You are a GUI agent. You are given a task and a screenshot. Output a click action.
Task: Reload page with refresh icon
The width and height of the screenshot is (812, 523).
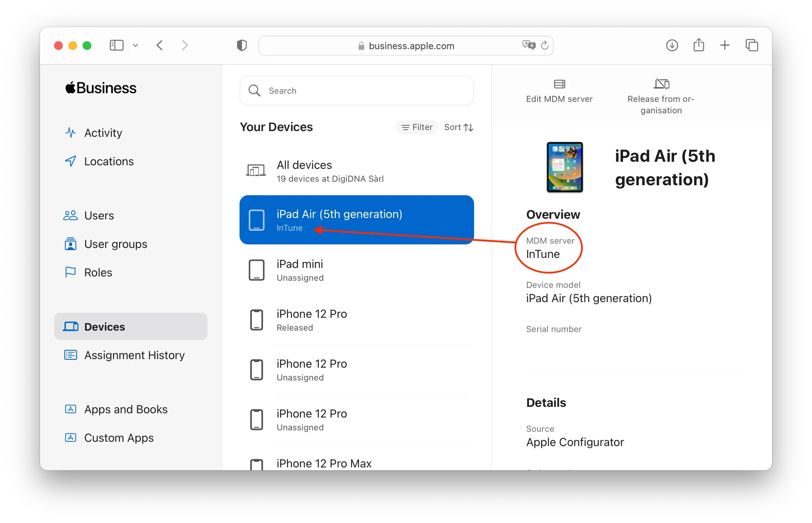[x=545, y=46]
